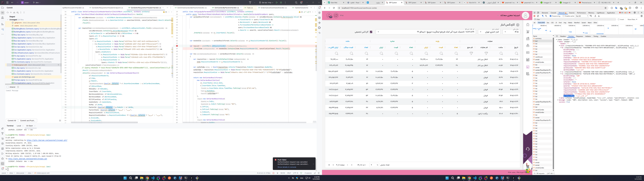Click the Commit and Push button

pos(28,120)
